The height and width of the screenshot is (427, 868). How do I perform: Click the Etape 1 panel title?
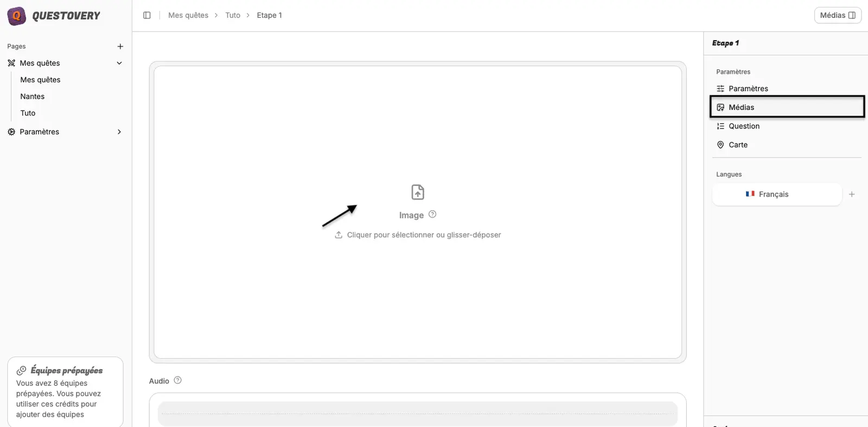pyautogui.click(x=725, y=43)
